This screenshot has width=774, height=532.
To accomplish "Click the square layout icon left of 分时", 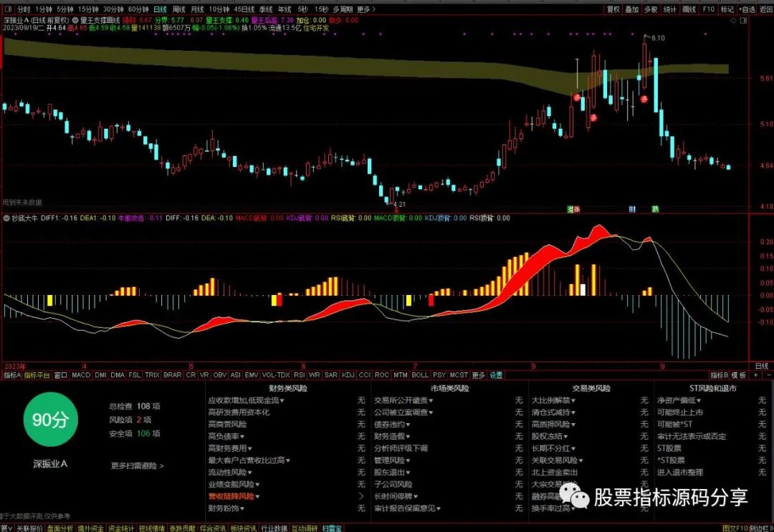I will coord(9,9).
